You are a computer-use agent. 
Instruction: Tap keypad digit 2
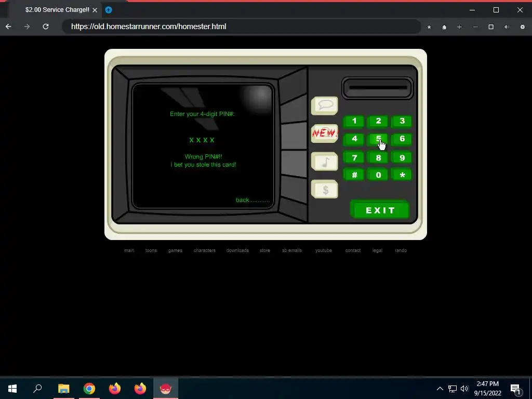point(378,121)
